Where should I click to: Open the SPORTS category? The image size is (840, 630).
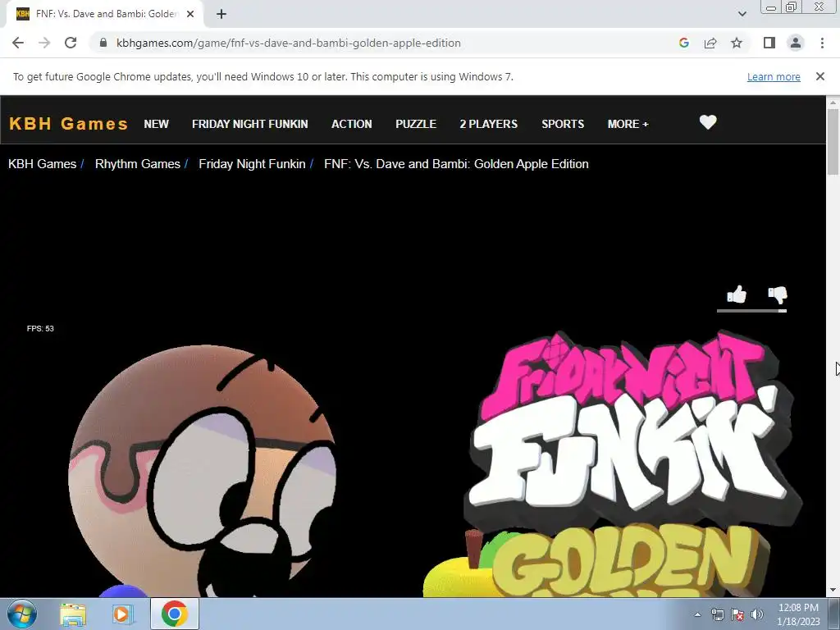[x=563, y=124]
